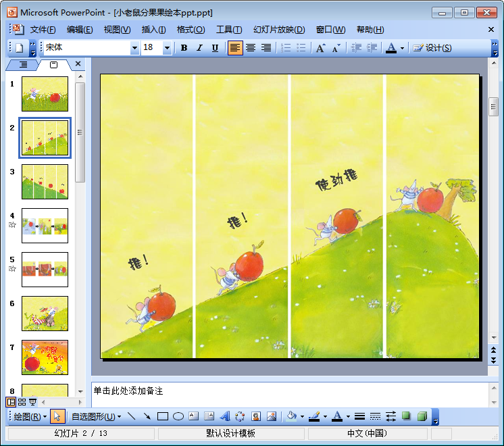Select slide 3 thumbnail

click(45, 182)
